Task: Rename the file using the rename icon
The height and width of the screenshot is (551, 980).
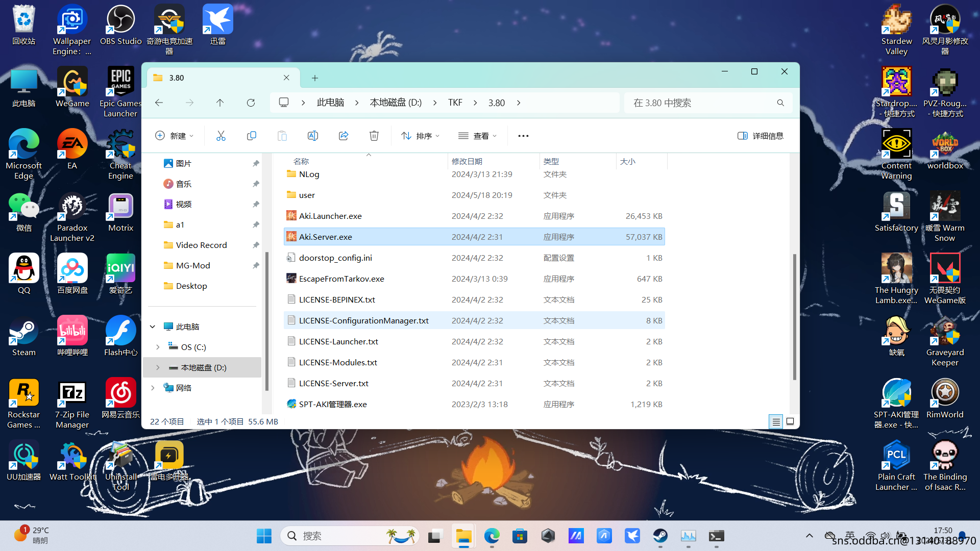Action: pos(312,135)
